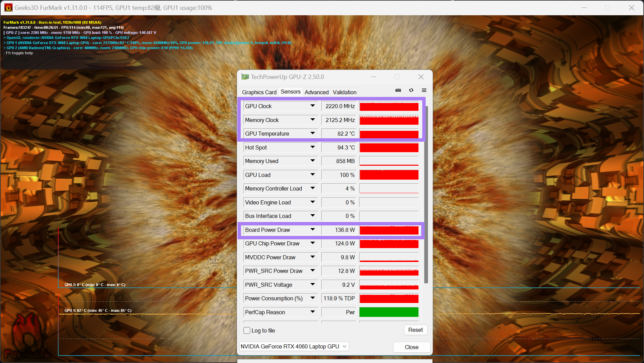This screenshot has width=644, height=363.
Task: Expand the GPU Clock sensor dropdown
Action: point(313,106)
